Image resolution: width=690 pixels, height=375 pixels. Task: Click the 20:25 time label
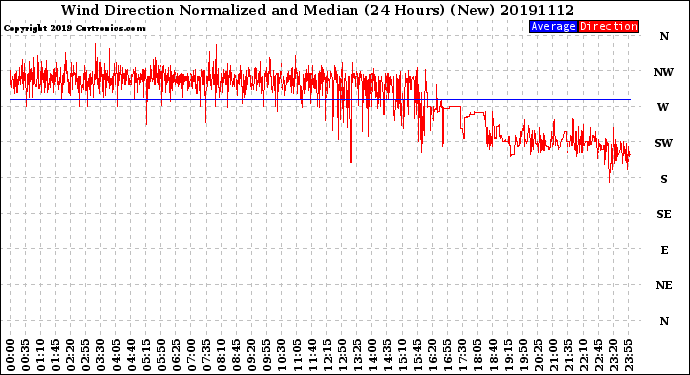coord(538,355)
